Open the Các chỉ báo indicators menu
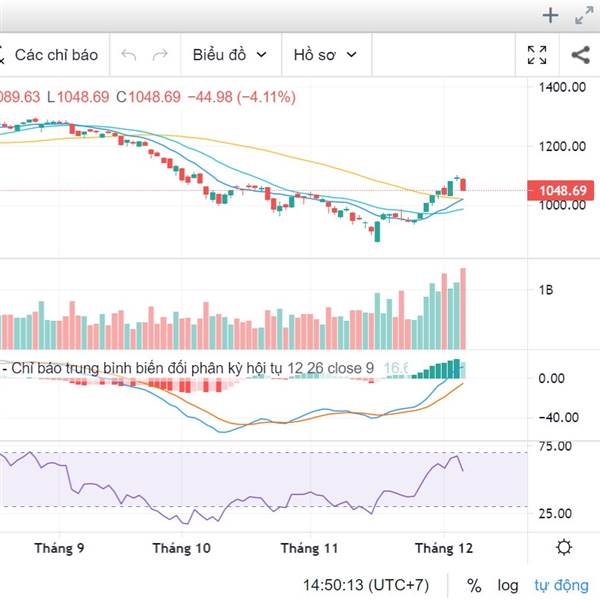 tap(56, 55)
